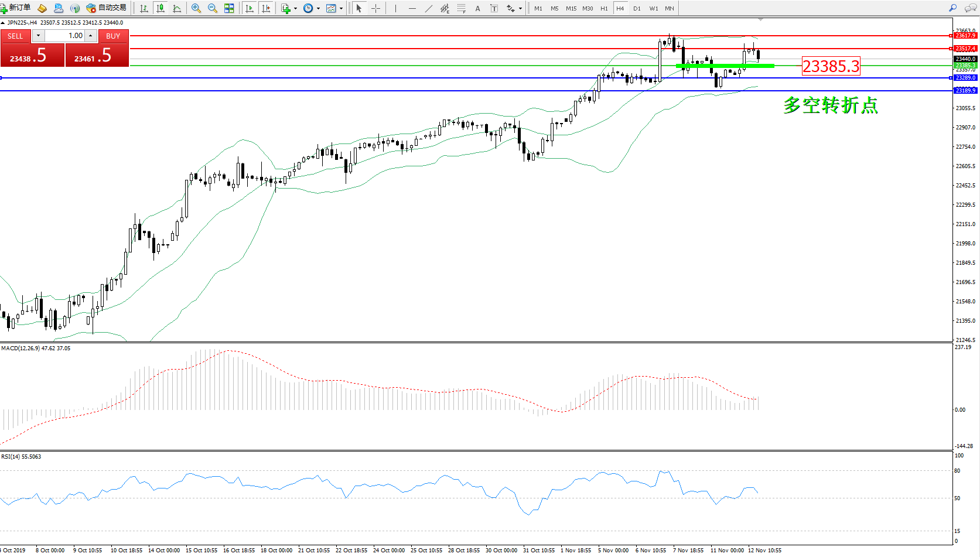Image resolution: width=980 pixels, height=557 pixels.
Task: Switch chart to bar chart mode
Action: tap(144, 8)
